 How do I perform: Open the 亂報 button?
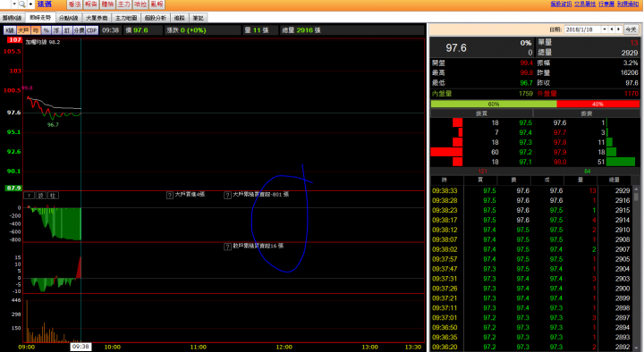tap(157, 4)
